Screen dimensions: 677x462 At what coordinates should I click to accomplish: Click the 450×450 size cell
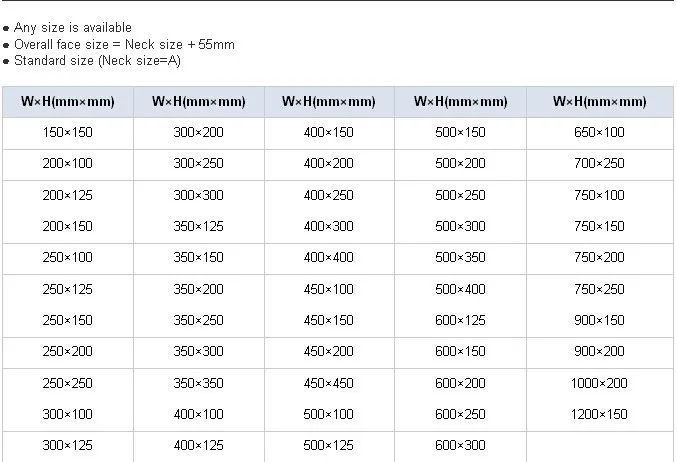click(x=329, y=383)
